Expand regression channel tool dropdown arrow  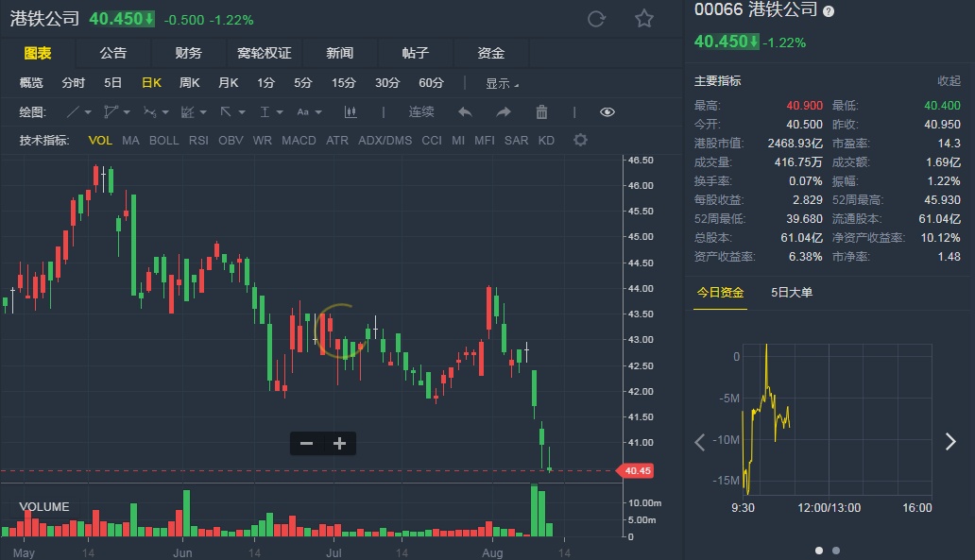click(203, 112)
